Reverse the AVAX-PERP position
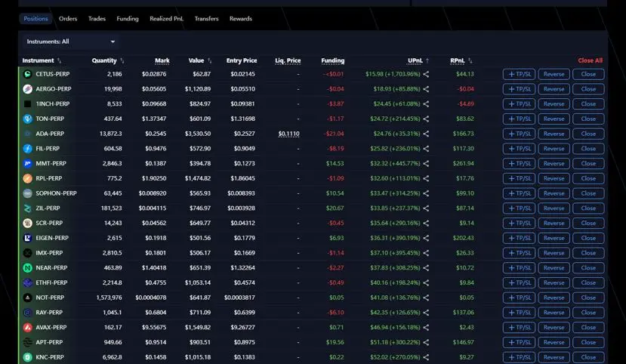The height and width of the screenshot is (364, 626). [x=554, y=327]
